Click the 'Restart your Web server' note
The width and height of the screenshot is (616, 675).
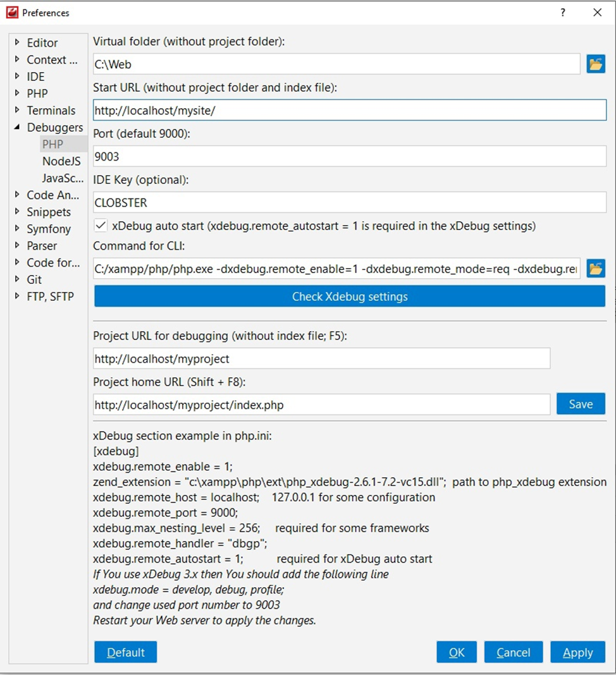point(205,620)
